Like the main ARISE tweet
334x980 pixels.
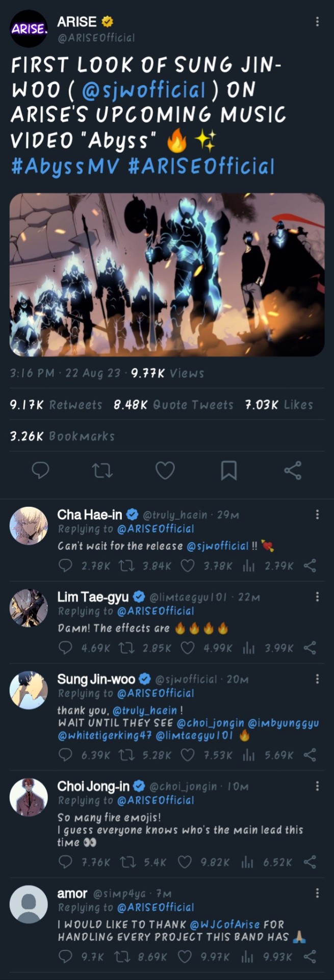tap(165, 470)
